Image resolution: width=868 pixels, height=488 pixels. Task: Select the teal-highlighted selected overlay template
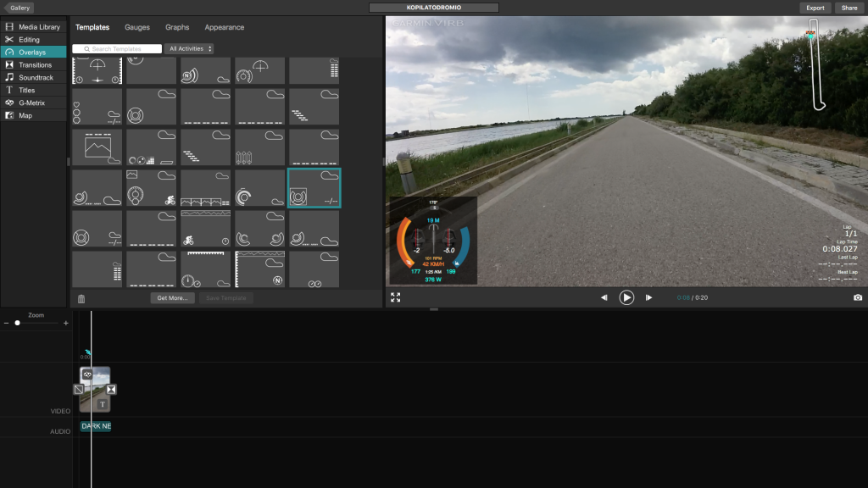pyautogui.click(x=314, y=188)
